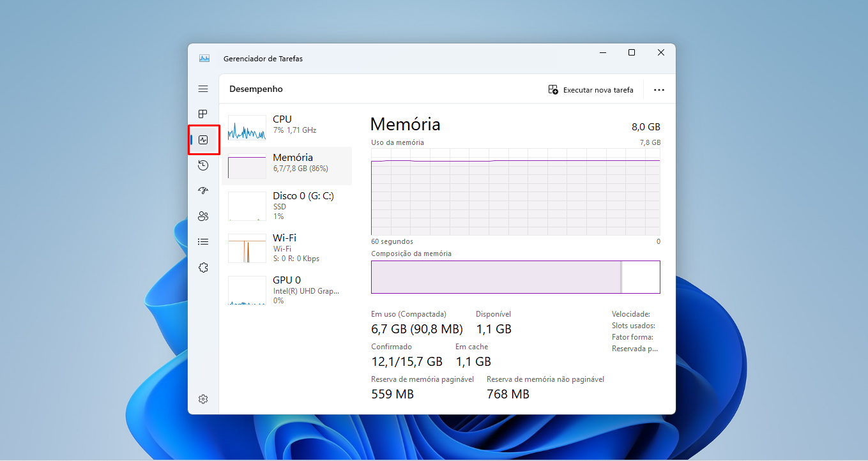Image resolution: width=868 pixels, height=461 pixels.
Task: Click the 12,1/15,7 GB value
Action: (x=407, y=362)
